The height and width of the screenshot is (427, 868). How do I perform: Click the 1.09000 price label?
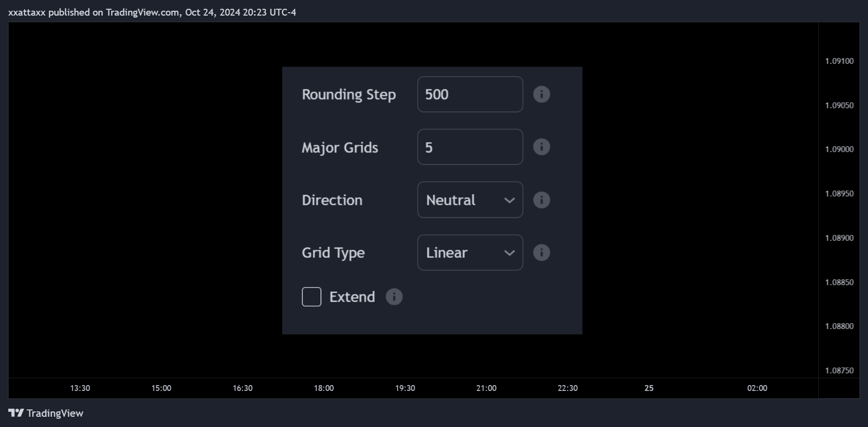tap(839, 149)
